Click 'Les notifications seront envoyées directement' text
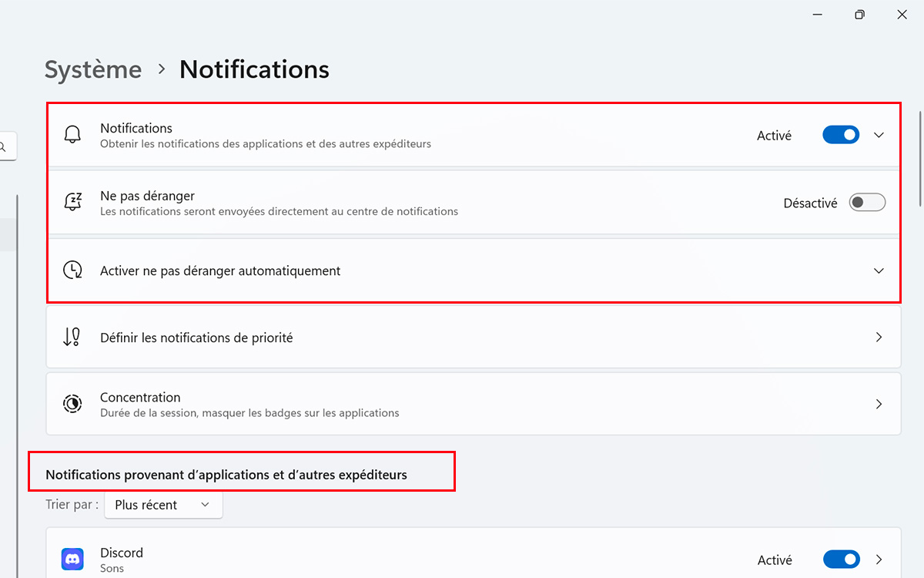 [x=279, y=211]
